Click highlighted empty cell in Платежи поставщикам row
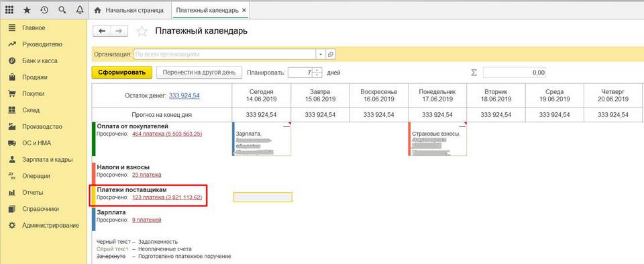The height and width of the screenshot is (264, 644). pyautogui.click(x=262, y=197)
